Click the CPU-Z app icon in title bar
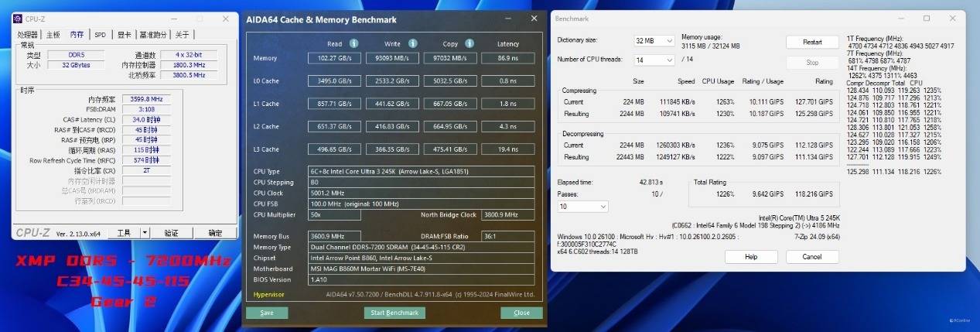 19,19
